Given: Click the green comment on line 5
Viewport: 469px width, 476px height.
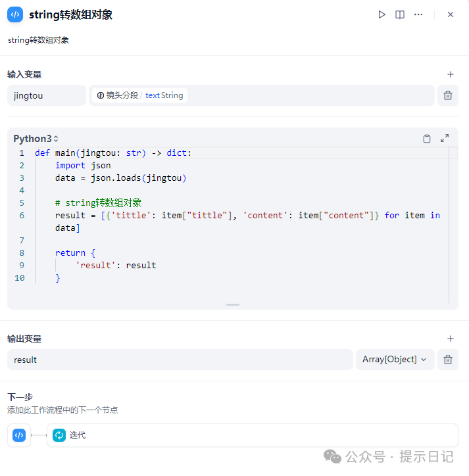Looking at the screenshot, I should tap(98, 202).
